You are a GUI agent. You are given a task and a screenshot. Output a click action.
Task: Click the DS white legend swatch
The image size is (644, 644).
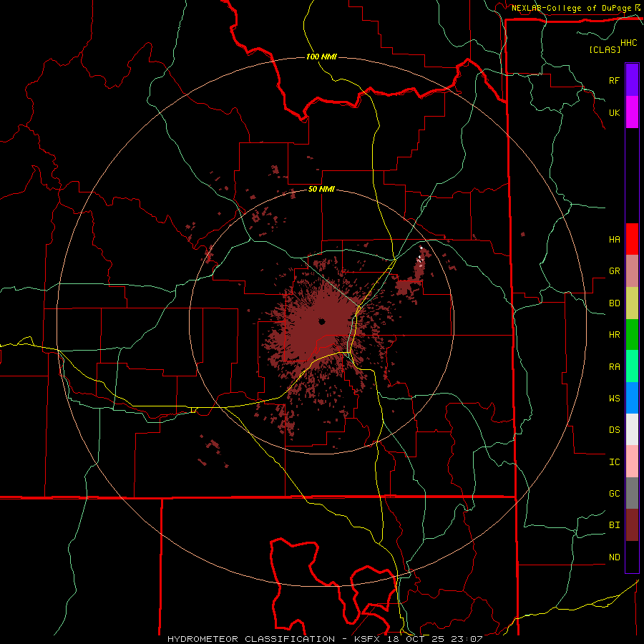[632, 429]
